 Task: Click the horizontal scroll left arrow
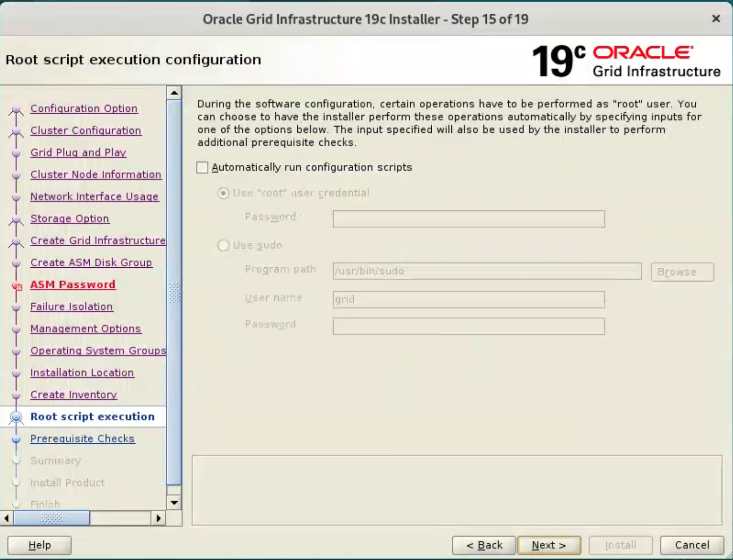[6, 518]
